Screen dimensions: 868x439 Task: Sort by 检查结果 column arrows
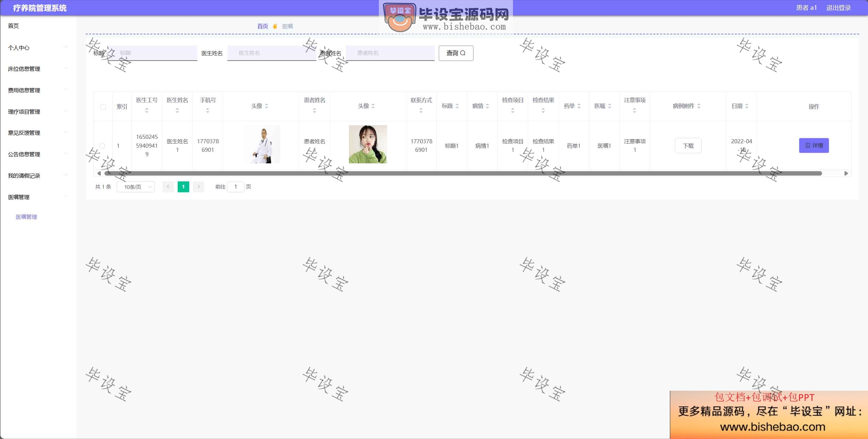pos(543,111)
